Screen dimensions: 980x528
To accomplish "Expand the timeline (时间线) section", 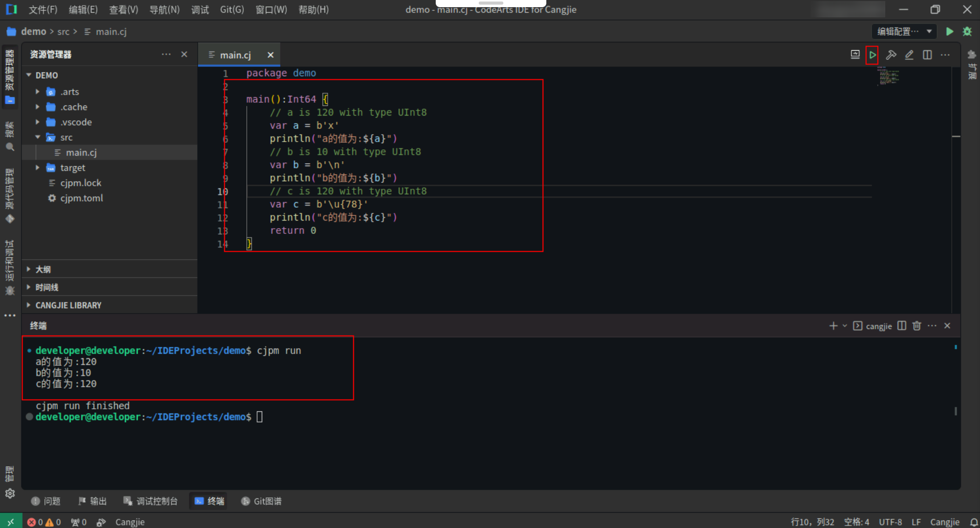I will (110, 287).
